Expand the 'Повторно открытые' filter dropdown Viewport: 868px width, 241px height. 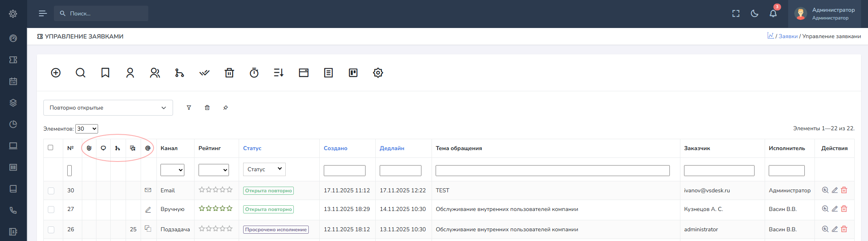108,108
